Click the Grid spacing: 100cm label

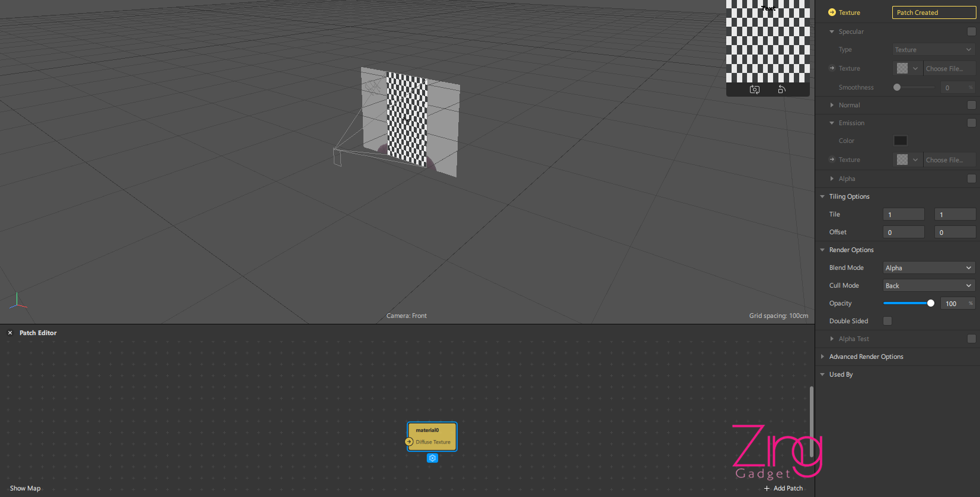(778, 316)
